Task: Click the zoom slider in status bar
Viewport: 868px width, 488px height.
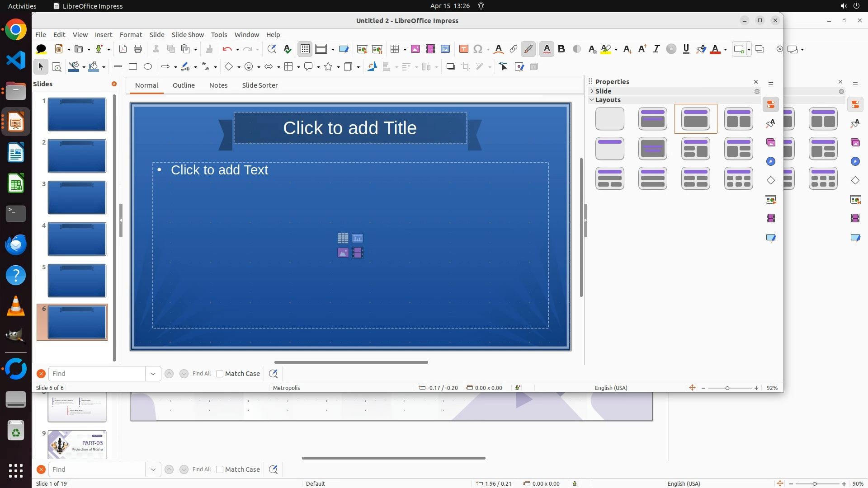Action: pos(727,388)
